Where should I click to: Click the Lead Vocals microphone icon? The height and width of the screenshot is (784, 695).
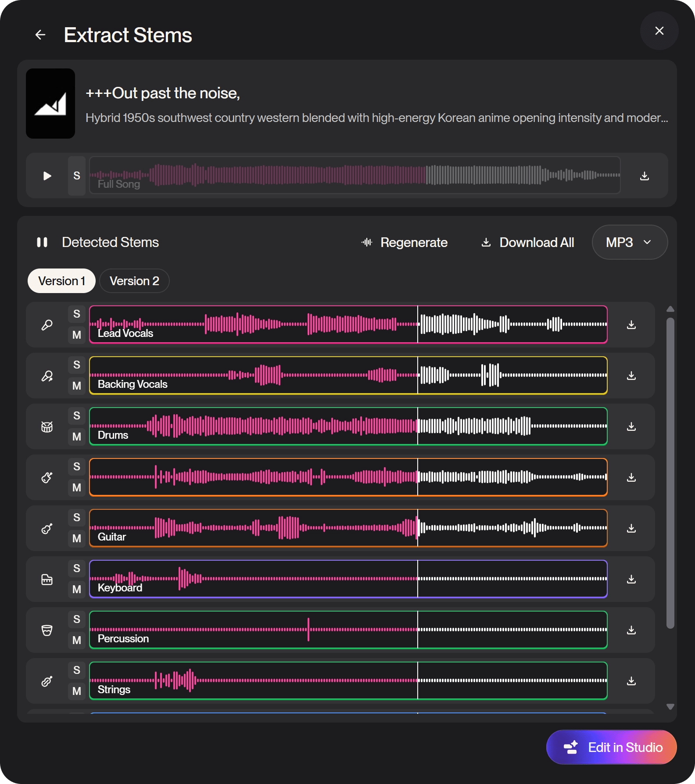pos(47,325)
